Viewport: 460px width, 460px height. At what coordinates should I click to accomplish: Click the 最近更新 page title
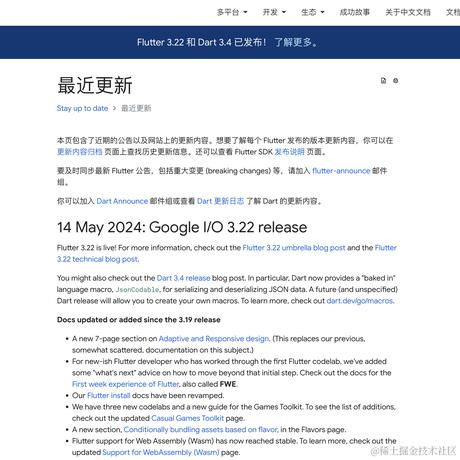pyautogui.click(x=95, y=85)
